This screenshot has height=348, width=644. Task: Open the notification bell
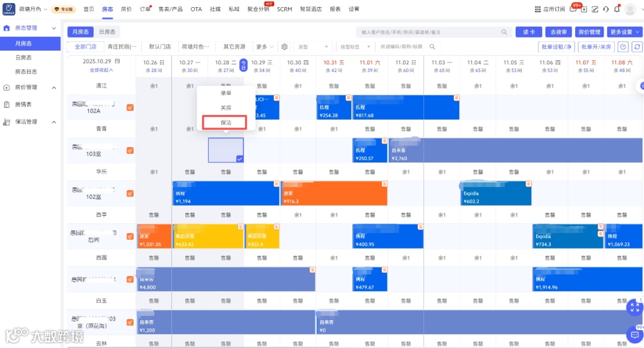click(617, 9)
